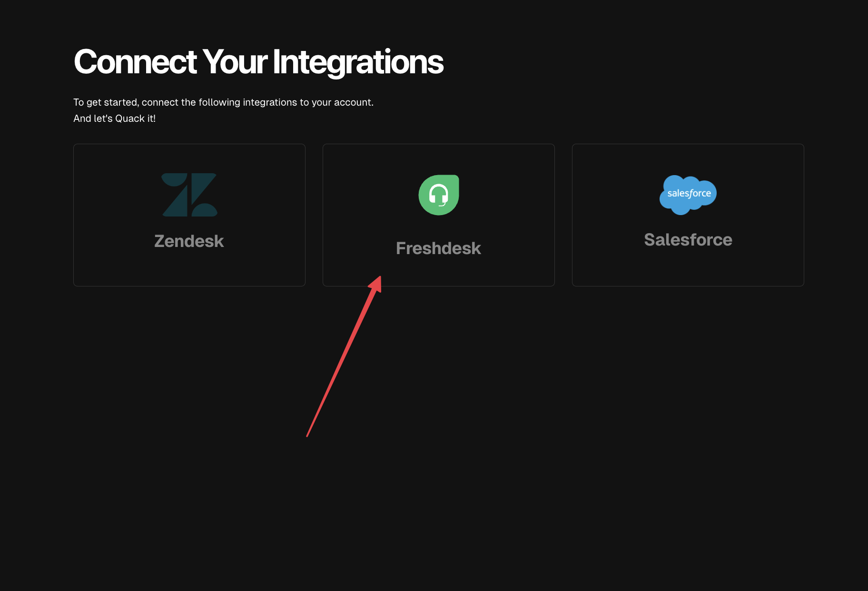Select the Zendesk text label

(x=189, y=241)
